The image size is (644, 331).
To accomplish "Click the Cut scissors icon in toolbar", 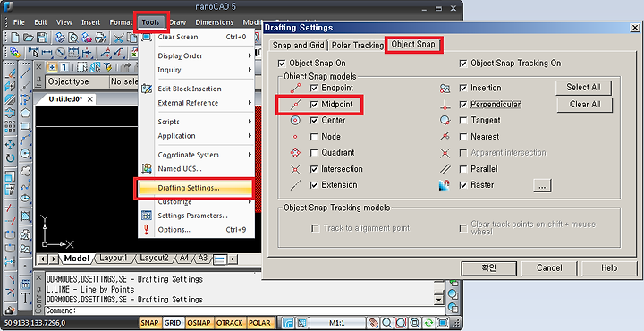I will [118, 38].
